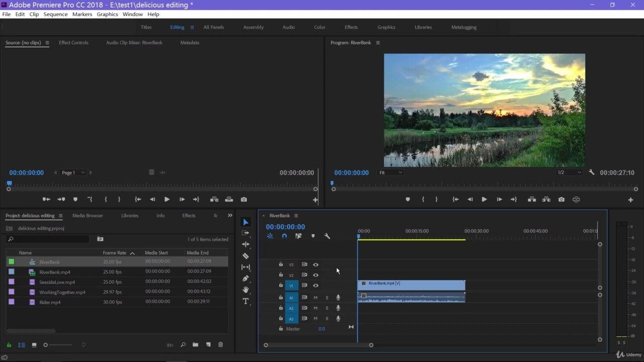Open the Graphics menu
Image resolution: width=644 pixels, height=362 pixels.
pos(107,14)
